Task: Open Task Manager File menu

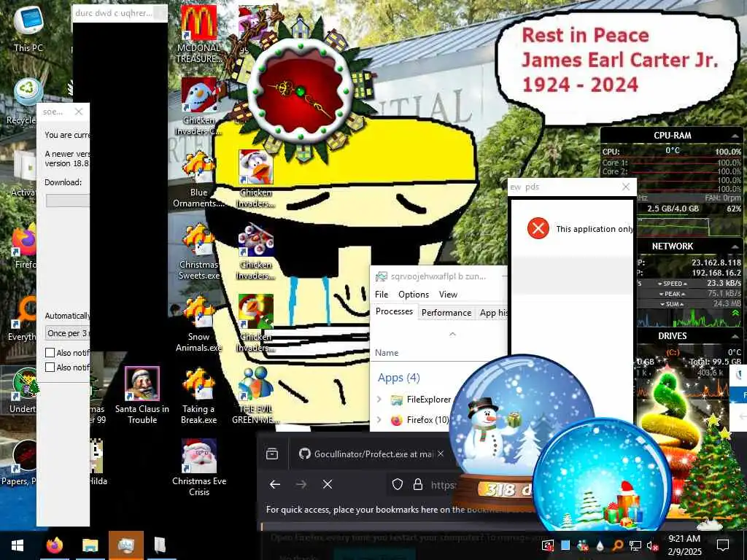Action: pyautogui.click(x=382, y=295)
